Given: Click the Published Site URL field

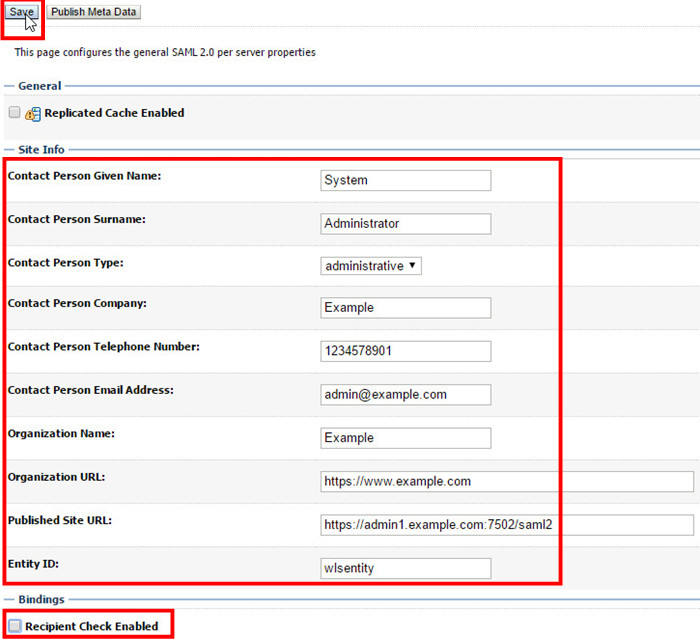Looking at the screenshot, I should click(507, 525).
